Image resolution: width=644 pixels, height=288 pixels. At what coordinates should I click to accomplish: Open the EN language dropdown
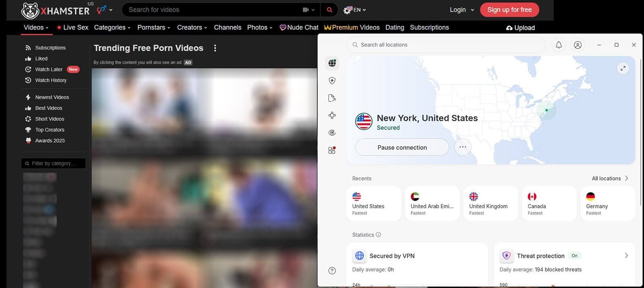click(x=355, y=10)
